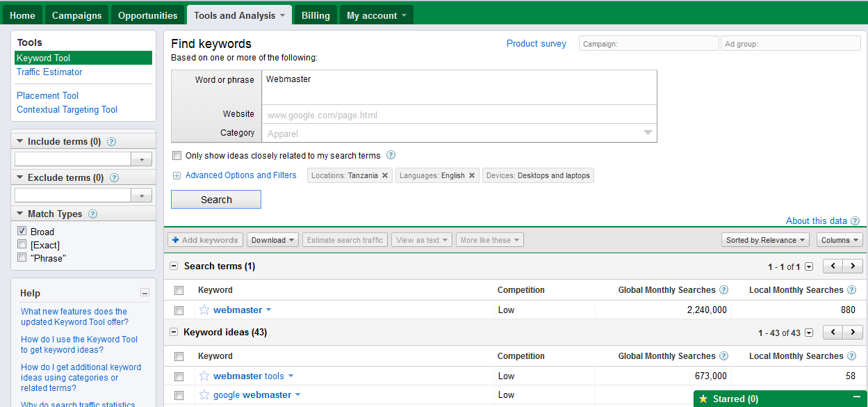Go to next page of Search terms
This screenshot has height=407, width=868.
[x=853, y=266]
